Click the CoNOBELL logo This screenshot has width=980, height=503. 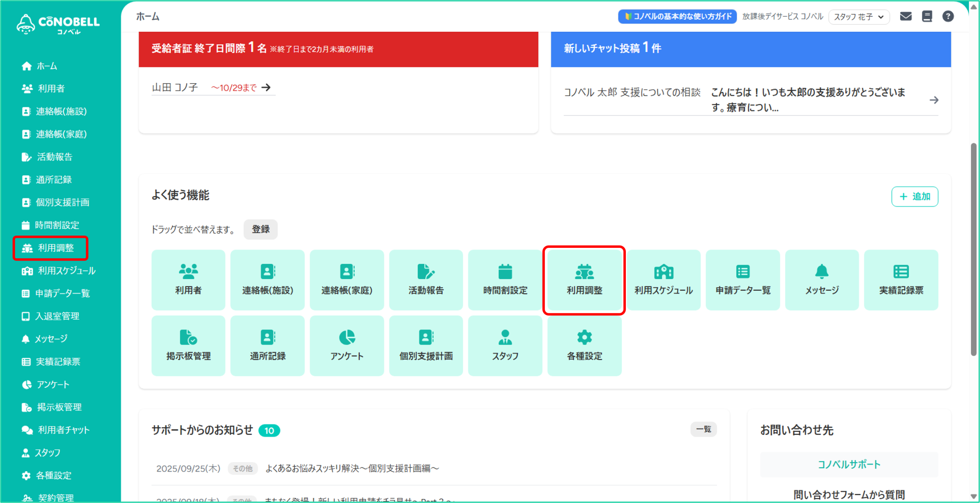click(x=58, y=24)
